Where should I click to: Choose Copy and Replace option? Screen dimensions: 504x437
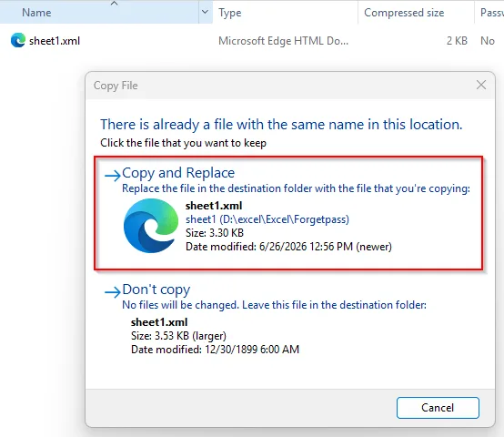tap(288, 213)
